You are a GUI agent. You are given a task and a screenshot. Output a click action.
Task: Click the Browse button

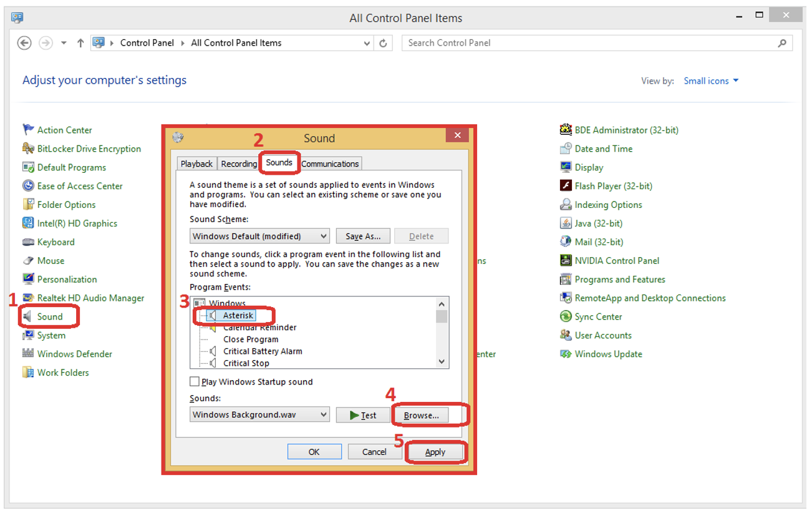pos(421,414)
